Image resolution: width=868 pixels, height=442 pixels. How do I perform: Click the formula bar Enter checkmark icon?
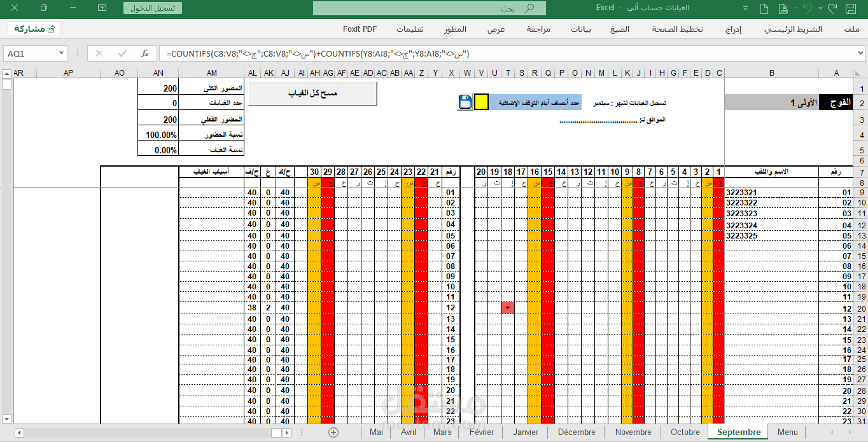[x=122, y=53]
